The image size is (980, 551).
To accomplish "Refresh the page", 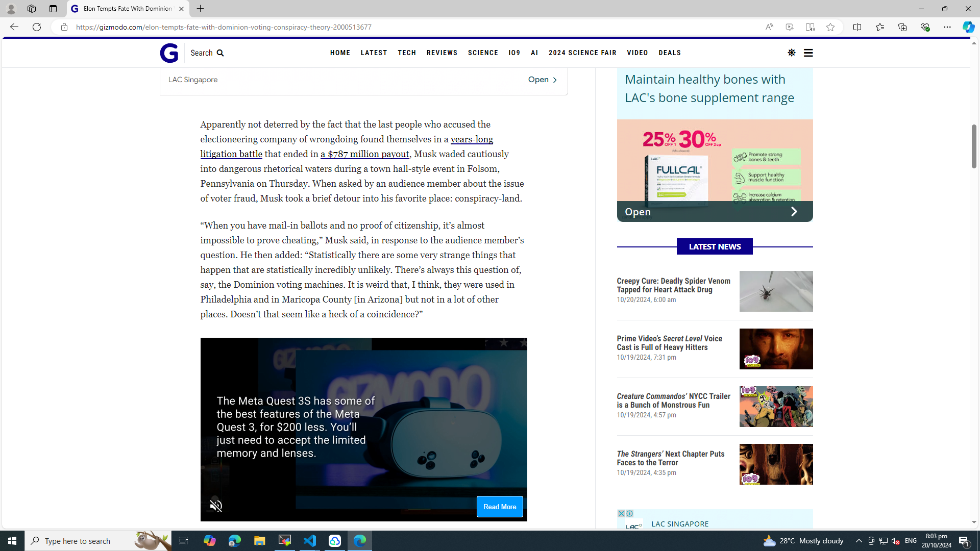I will tap(37, 27).
